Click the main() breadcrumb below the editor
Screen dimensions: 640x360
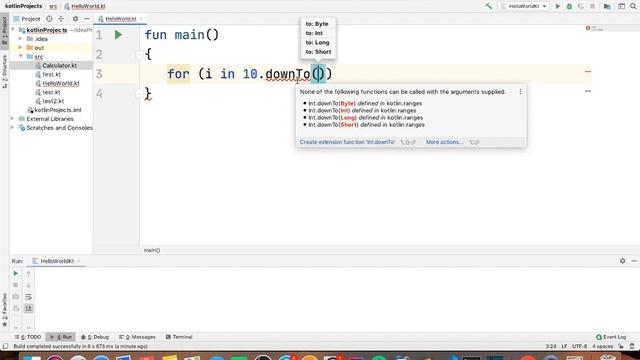[x=152, y=250]
